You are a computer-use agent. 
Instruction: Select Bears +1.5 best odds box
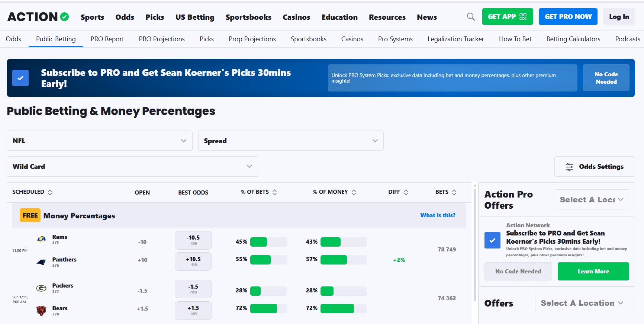[x=193, y=311]
